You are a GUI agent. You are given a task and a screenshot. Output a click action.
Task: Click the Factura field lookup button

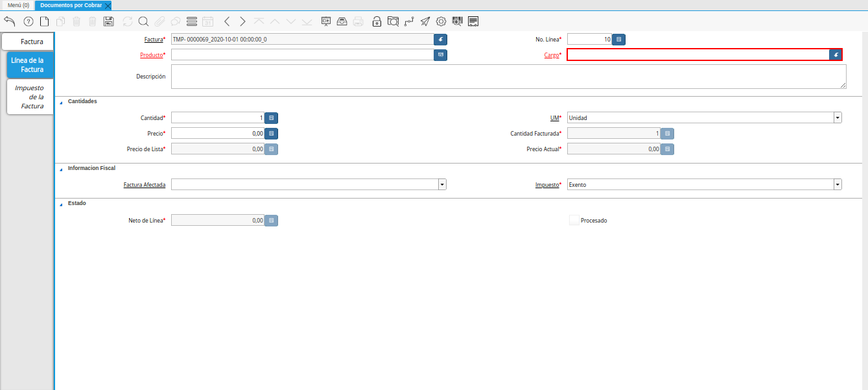click(441, 40)
